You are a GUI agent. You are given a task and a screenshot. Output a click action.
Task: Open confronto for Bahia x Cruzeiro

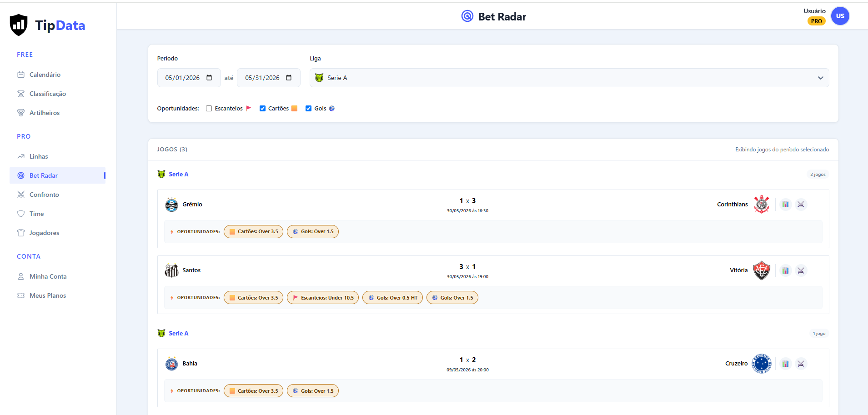pyautogui.click(x=801, y=364)
